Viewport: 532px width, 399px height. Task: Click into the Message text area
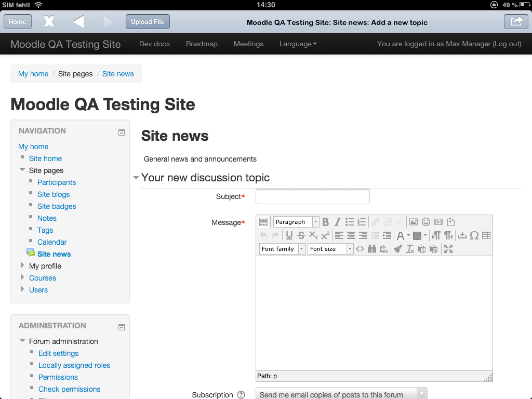point(374,313)
